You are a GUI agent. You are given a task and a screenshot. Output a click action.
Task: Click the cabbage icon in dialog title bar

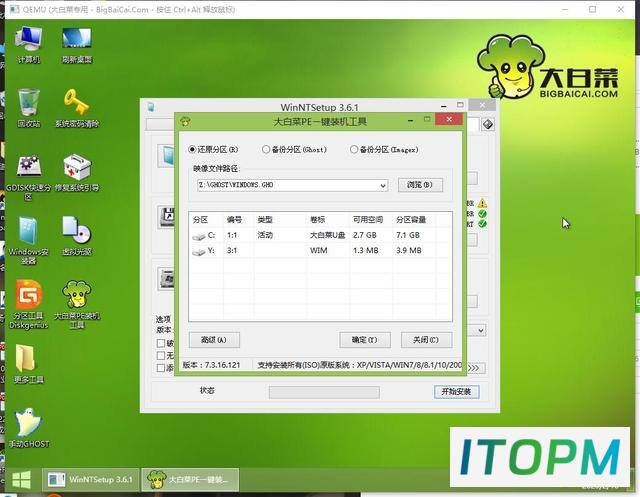point(186,121)
